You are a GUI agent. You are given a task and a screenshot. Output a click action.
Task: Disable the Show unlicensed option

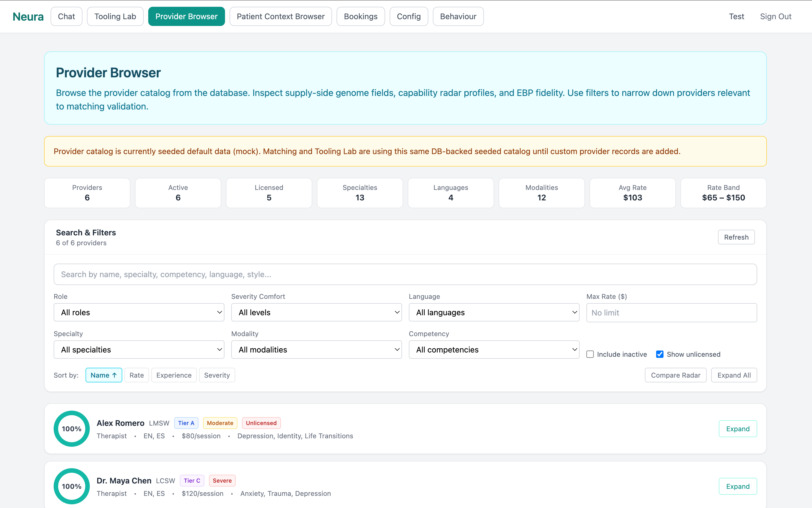pos(660,354)
